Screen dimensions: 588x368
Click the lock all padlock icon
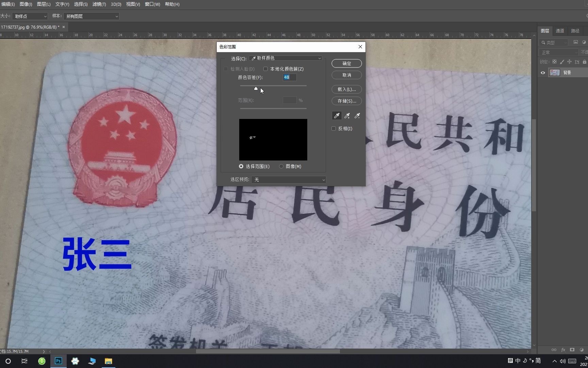[x=584, y=62]
